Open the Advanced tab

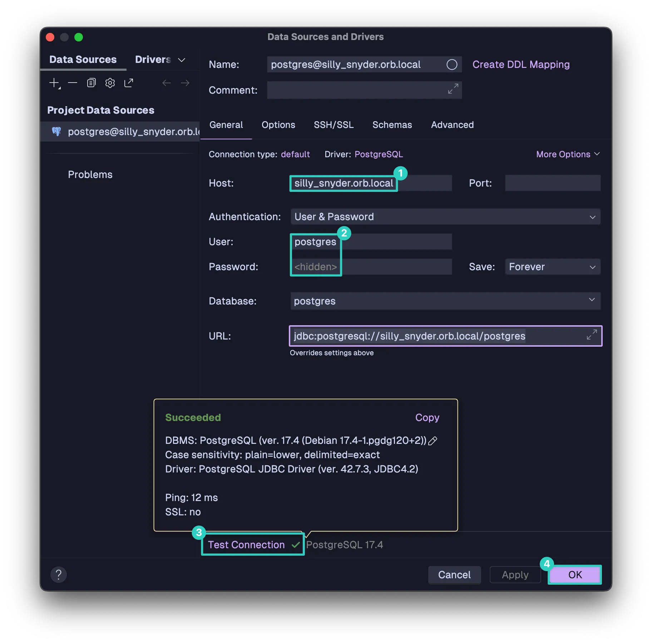pyautogui.click(x=452, y=125)
